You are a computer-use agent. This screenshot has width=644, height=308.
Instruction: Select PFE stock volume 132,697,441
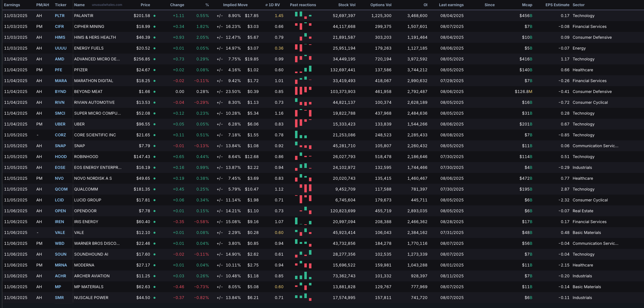click(x=343, y=70)
